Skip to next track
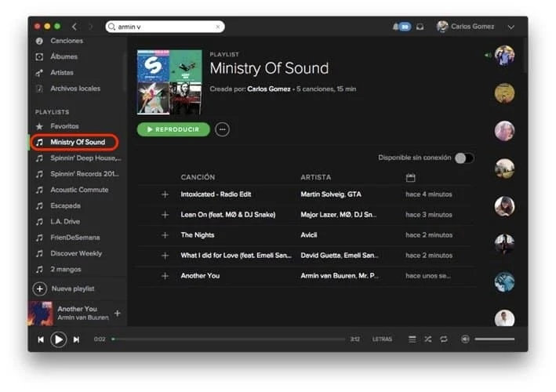 coord(76,339)
